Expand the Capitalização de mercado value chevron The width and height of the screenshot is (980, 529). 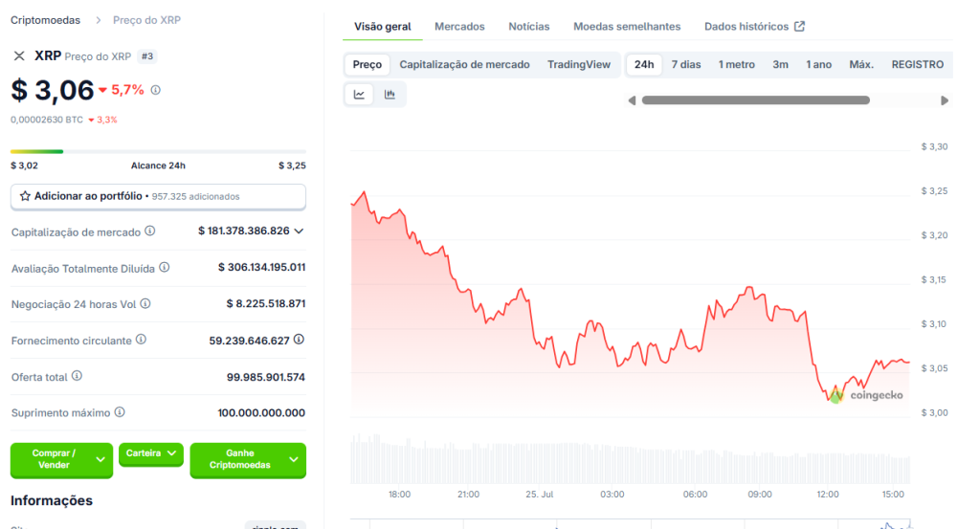[299, 231]
